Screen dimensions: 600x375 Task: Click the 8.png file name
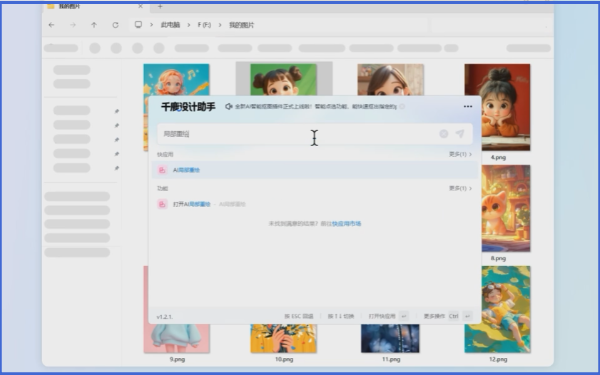498,258
